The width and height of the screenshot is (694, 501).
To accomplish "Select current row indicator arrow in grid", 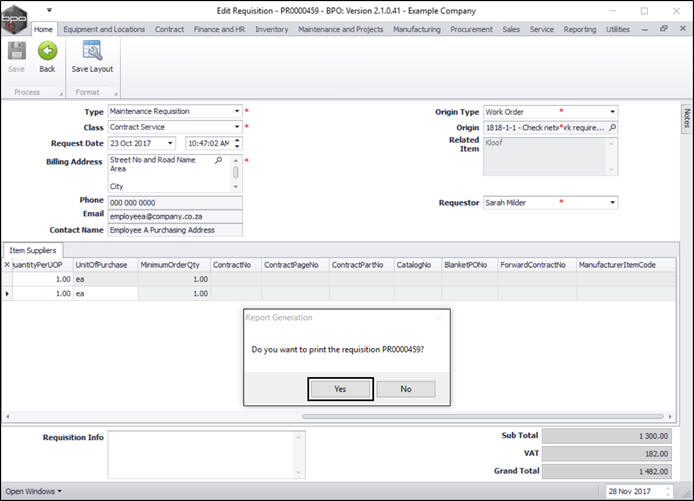I will 7,293.
